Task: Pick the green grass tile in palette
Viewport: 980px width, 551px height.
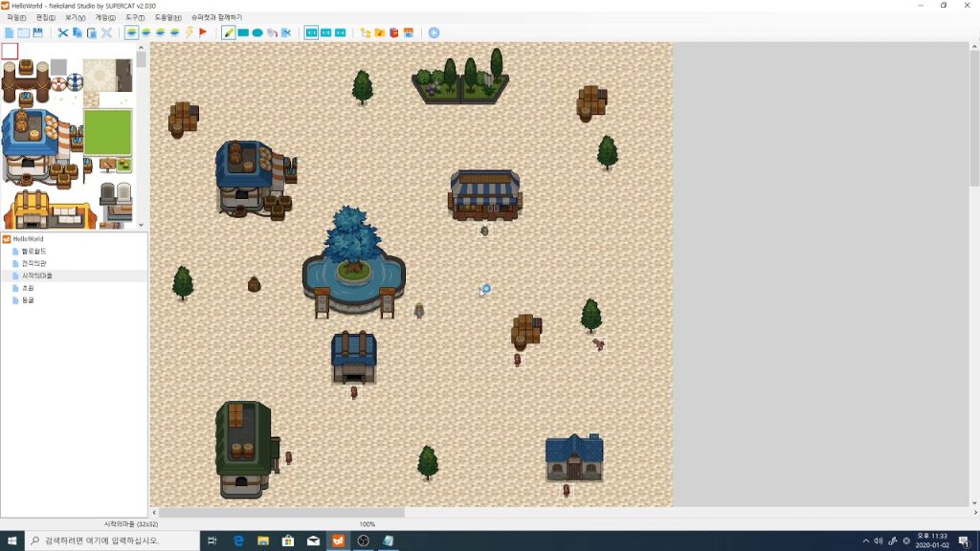Action: (107, 132)
